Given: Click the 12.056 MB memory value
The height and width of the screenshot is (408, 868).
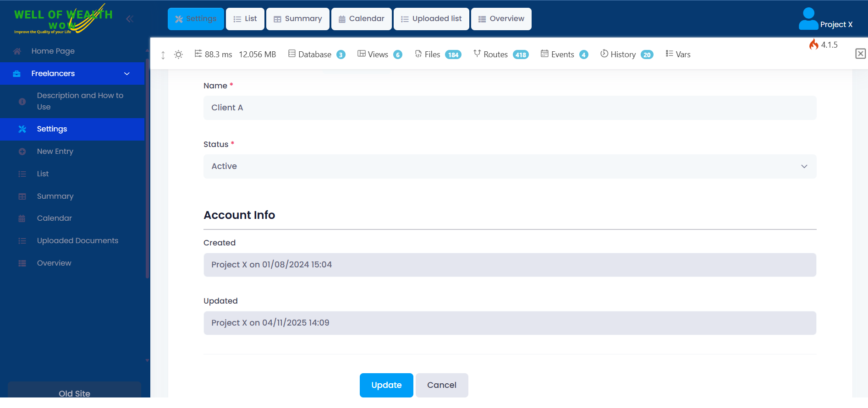Looking at the screenshot, I should [258, 54].
